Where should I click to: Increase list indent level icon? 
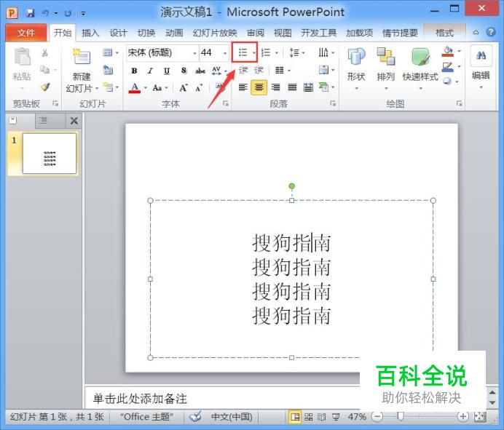(259, 70)
